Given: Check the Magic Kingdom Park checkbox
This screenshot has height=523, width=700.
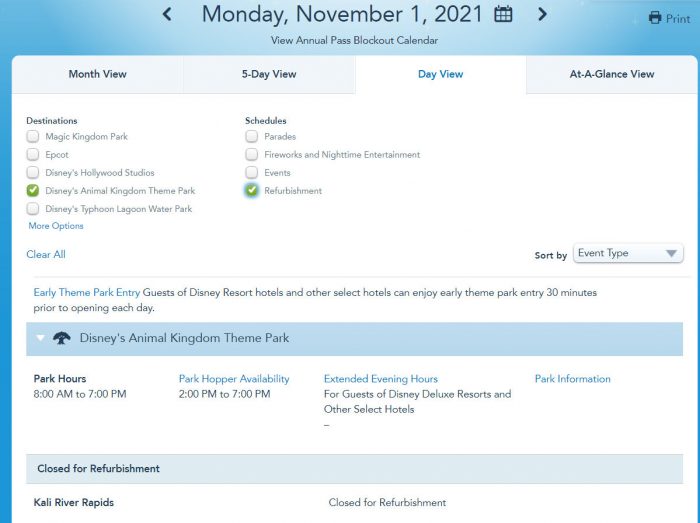Looking at the screenshot, I should (x=33, y=137).
